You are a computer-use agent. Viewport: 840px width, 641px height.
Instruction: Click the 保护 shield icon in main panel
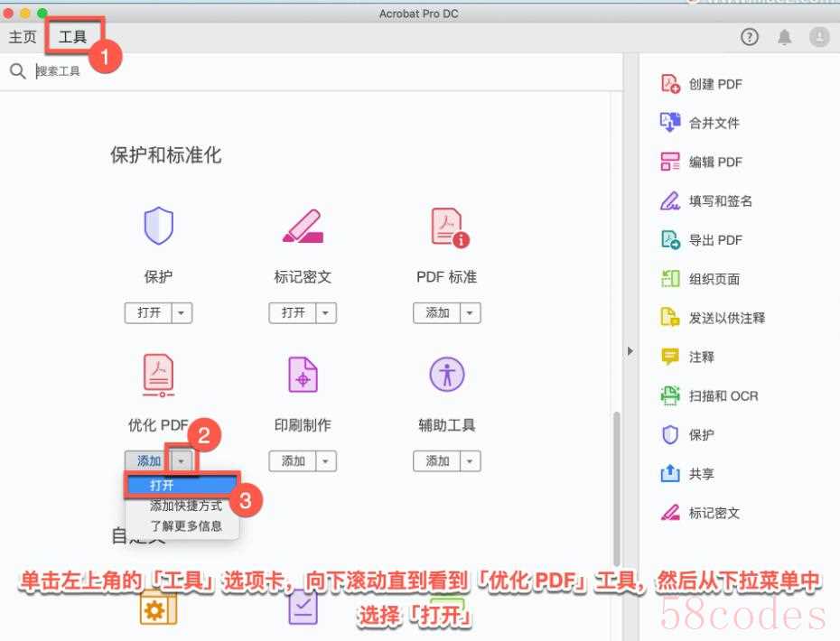click(159, 226)
